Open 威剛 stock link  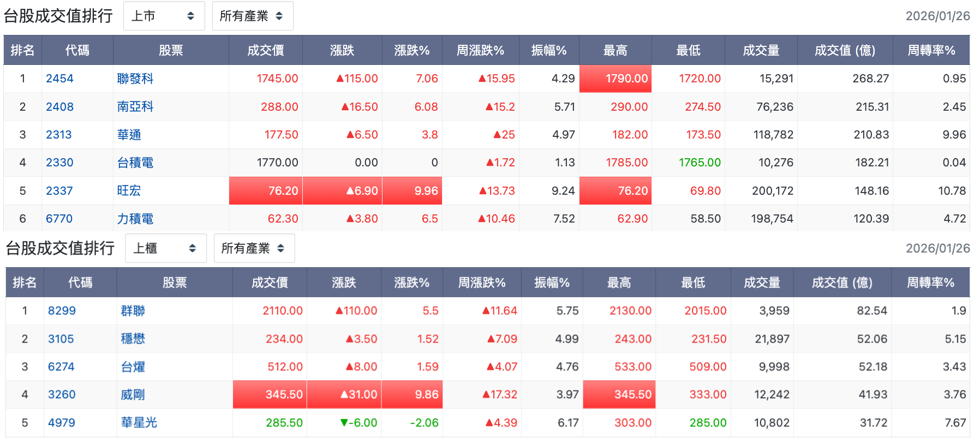133,394
